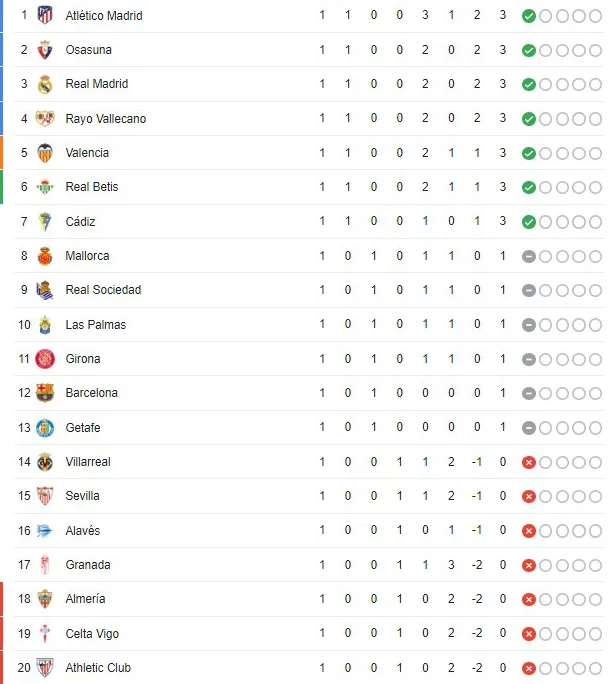Open the Real Betis team link
The width and height of the screenshot is (613, 684).
92,187
